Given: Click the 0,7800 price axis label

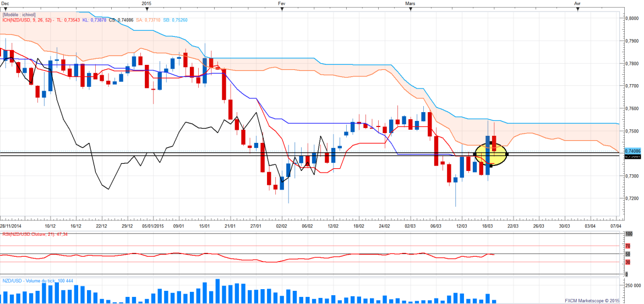Looking at the screenshot, I should tap(632, 64).
